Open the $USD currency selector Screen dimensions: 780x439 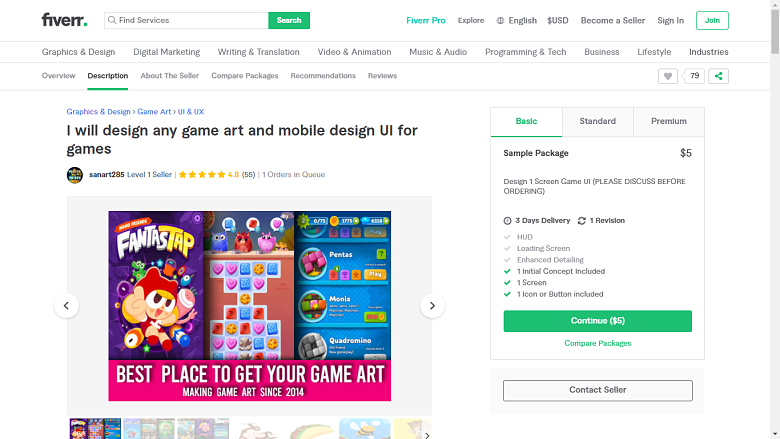pyautogui.click(x=558, y=20)
